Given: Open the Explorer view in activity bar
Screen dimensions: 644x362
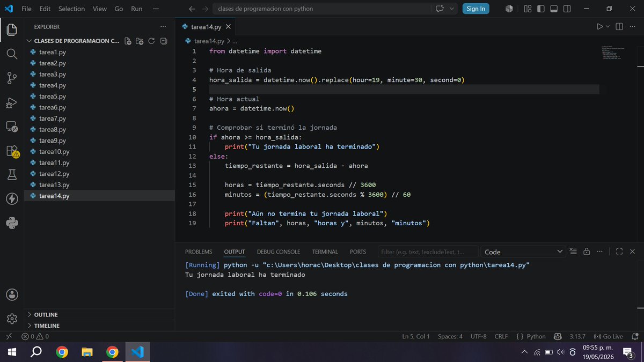Looking at the screenshot, I should click(x=12, y=30).
